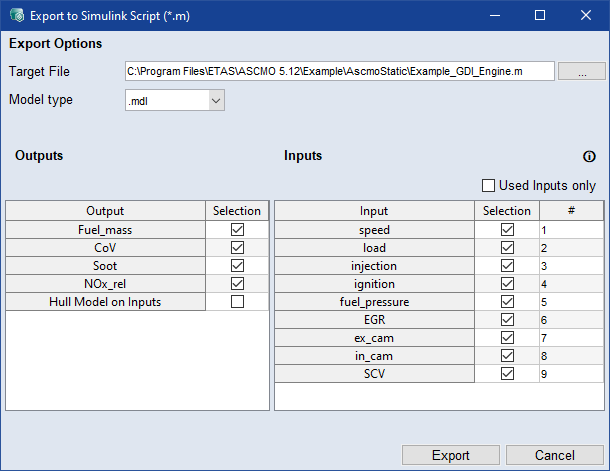Open the file browse button with three dots
Viewport: 610px width, 471px height.
point(581,71)
